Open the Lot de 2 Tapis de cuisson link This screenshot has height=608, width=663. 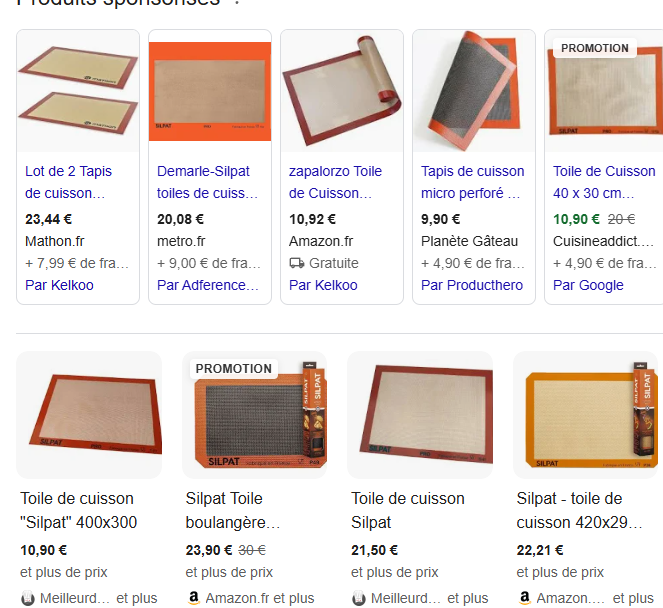pos(68,182)
